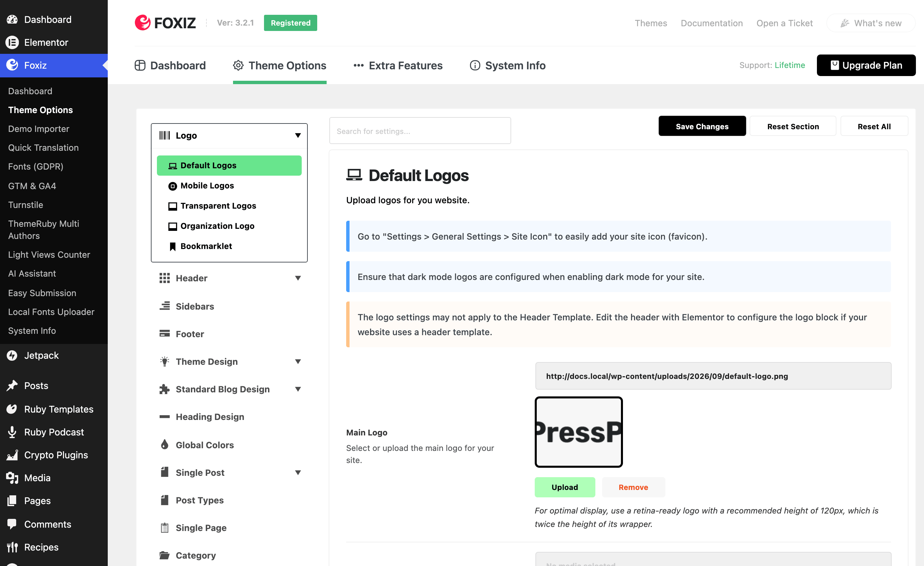Click the Posts pushpin icon
Screen dimensions: 924x566
pos(12,385)
